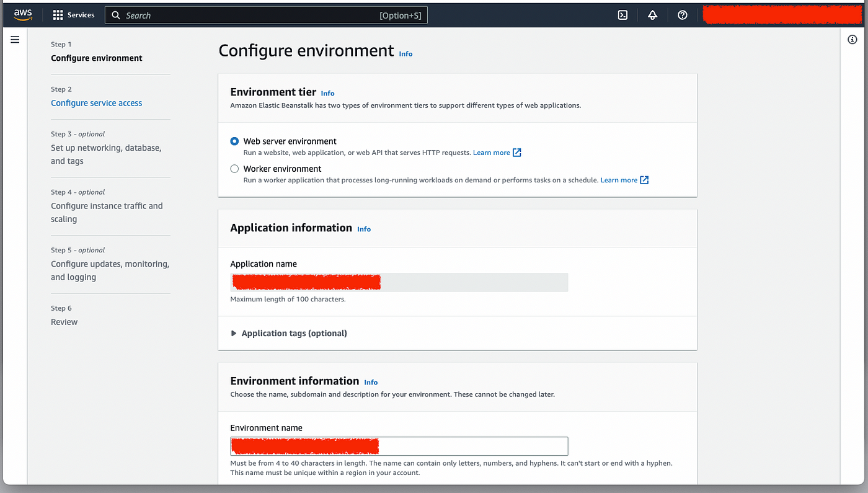Screen dimensions: 868x493
Task: Open the Services grid menu
Action: pos(58,15)
